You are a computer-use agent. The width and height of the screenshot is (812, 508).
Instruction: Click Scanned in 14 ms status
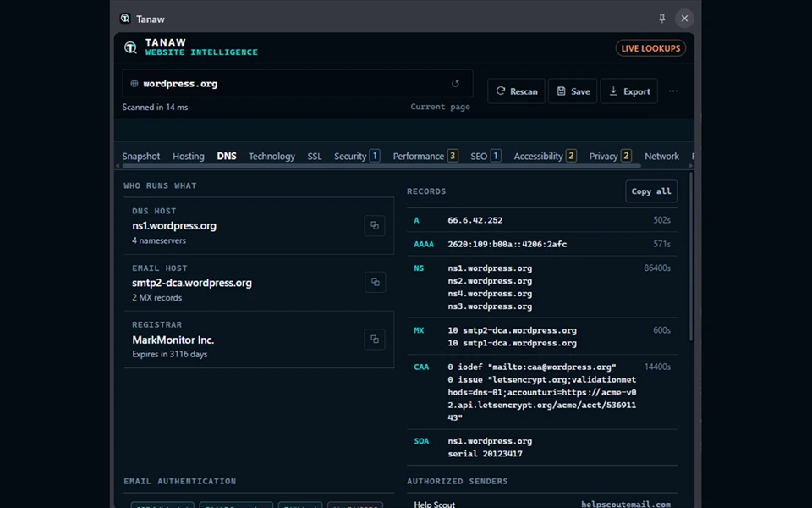tap(155, 108)
